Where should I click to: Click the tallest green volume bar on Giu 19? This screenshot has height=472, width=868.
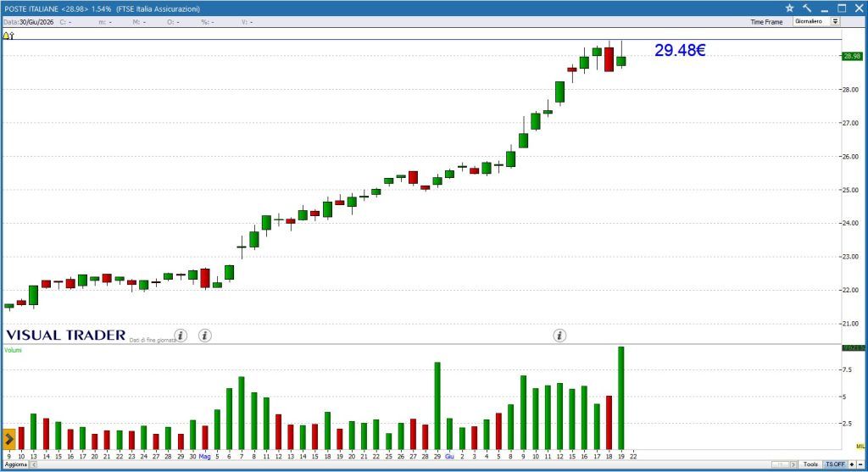coord(621,397)
